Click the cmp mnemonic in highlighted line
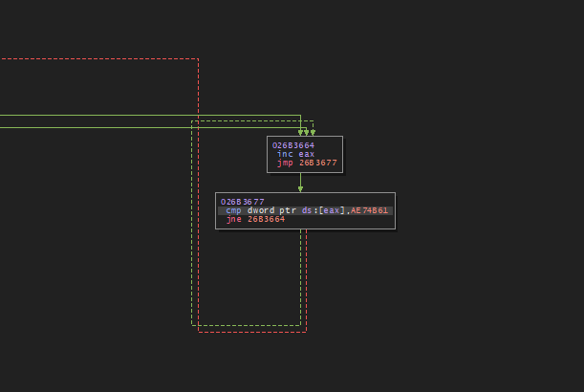 click(233, 210)
